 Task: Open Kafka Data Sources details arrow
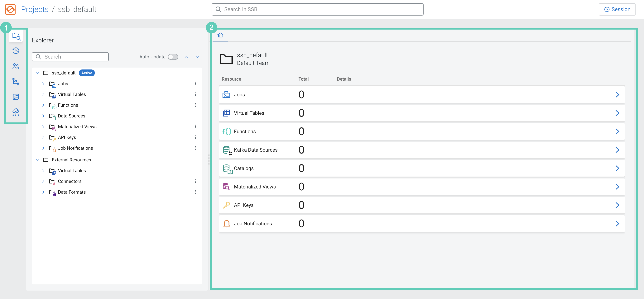pyautogui.click(x=617, y=150)
